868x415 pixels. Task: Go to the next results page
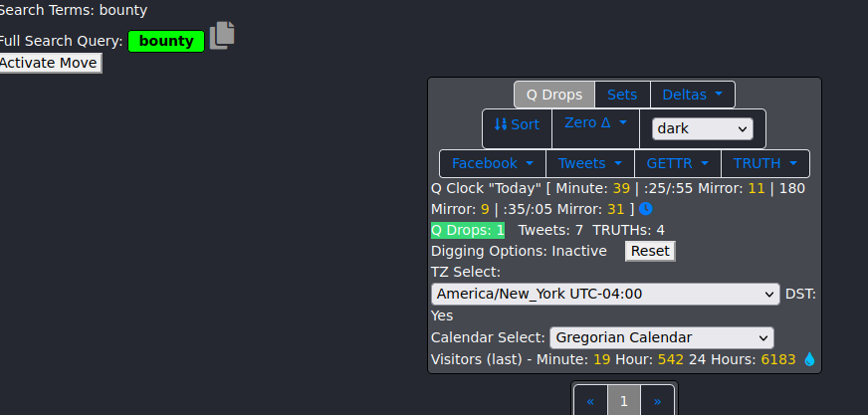[658, 402]
